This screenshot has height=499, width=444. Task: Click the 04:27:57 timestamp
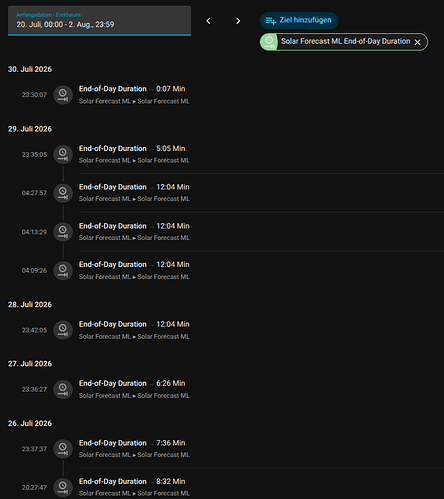point(34,193)
